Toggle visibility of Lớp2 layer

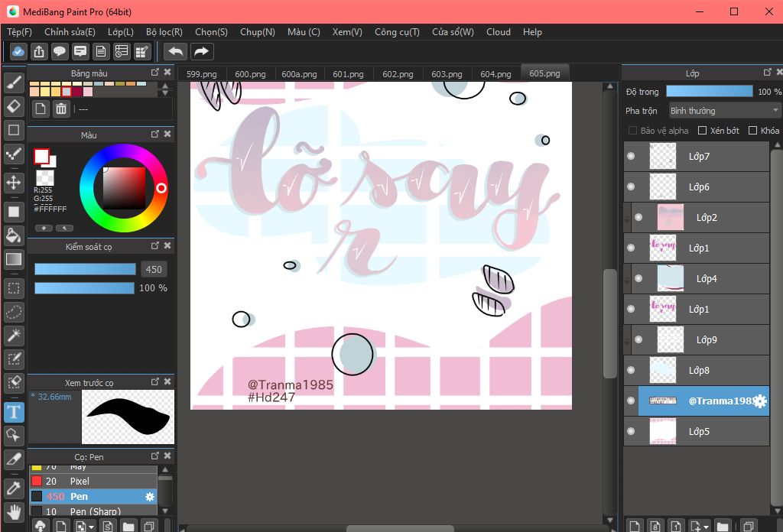[x=638, y=217]
